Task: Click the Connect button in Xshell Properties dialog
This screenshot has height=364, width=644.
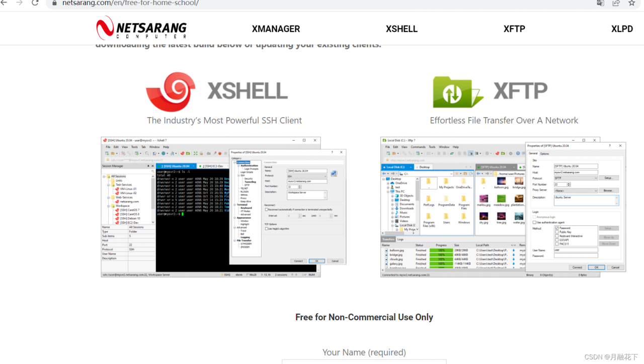Action: click(x=298, y=261)
